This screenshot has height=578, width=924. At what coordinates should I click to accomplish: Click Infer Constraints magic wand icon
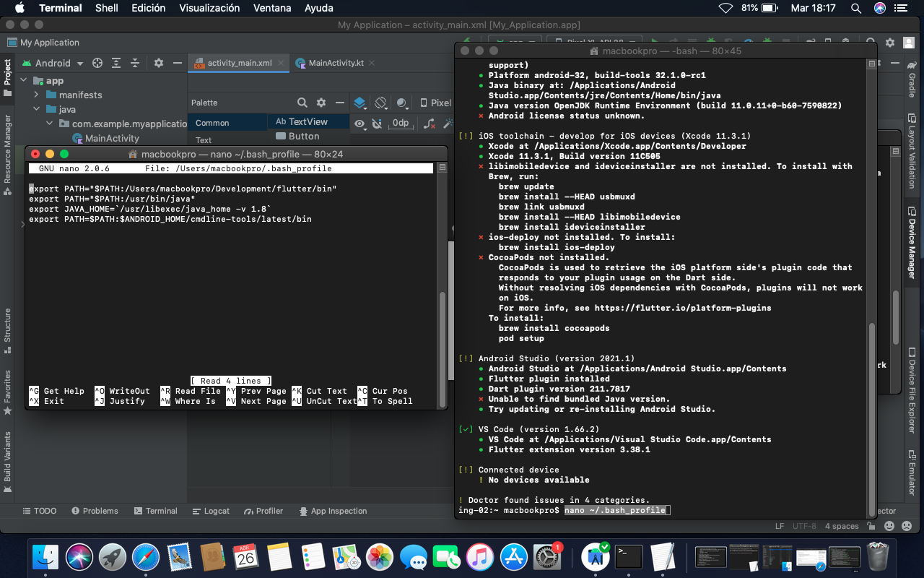click(x=448, y=123)
